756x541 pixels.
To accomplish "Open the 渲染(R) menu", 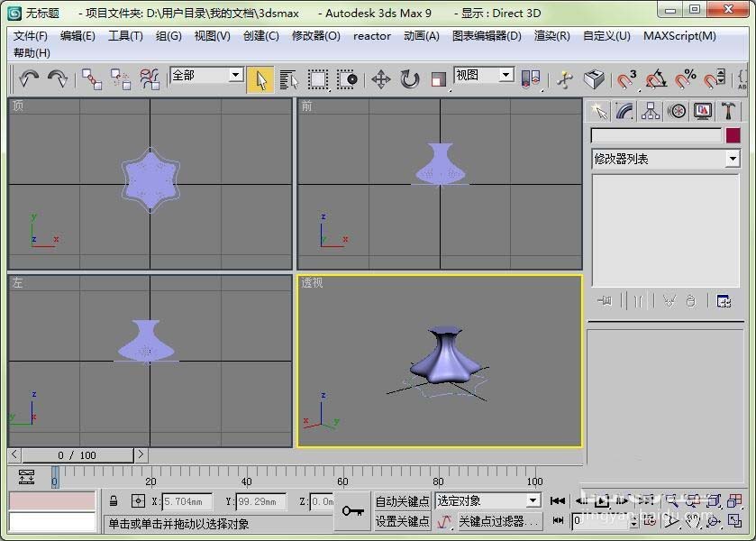I will 552,36.
